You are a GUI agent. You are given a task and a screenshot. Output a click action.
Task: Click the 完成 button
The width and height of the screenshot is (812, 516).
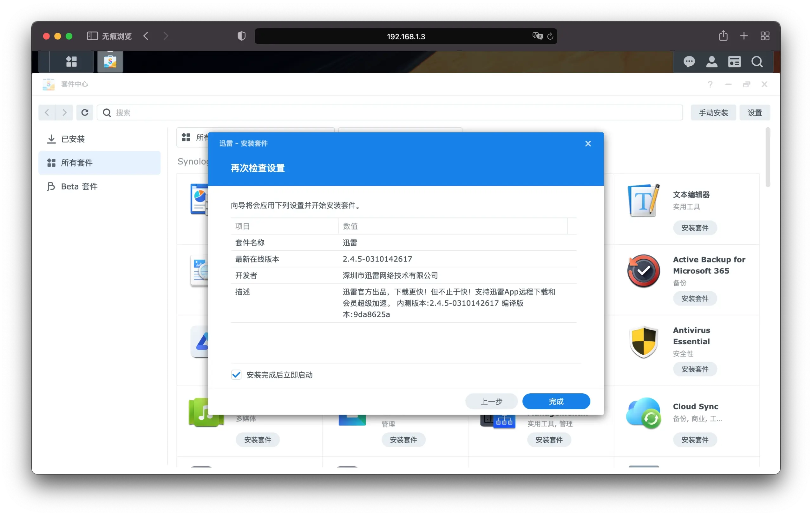556,401
